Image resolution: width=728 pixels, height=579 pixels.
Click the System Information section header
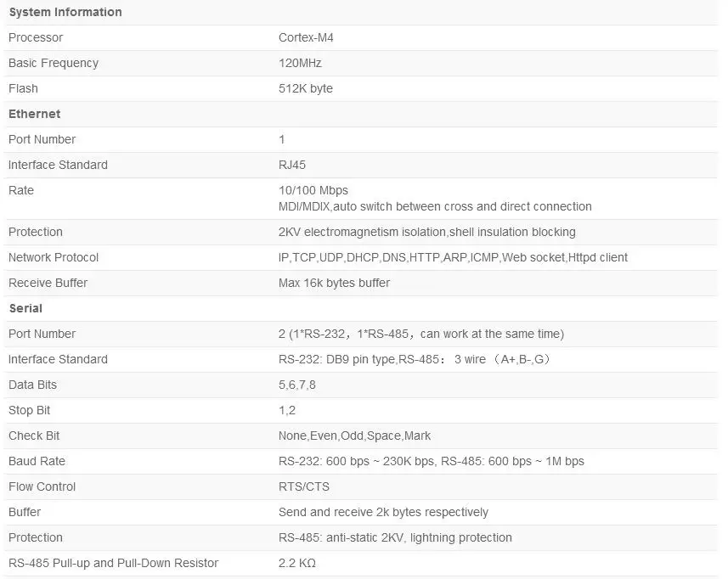[x=65, y=12]
